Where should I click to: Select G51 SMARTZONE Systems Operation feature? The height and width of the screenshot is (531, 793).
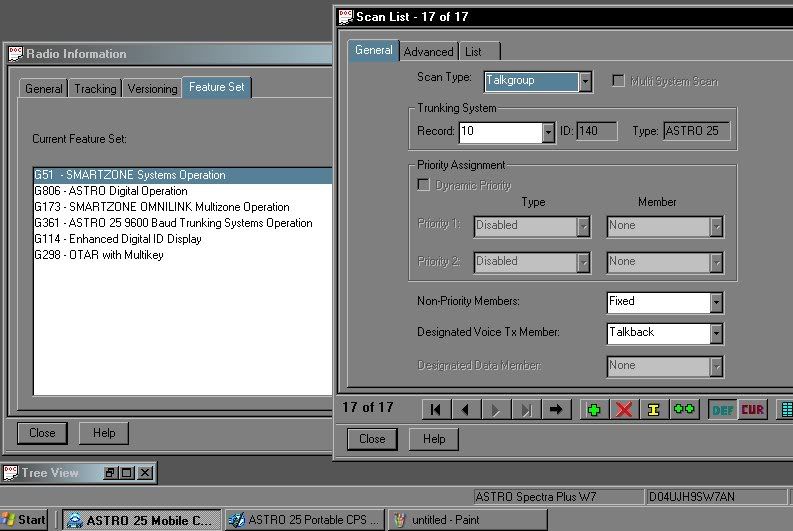(x=183, y=175)
